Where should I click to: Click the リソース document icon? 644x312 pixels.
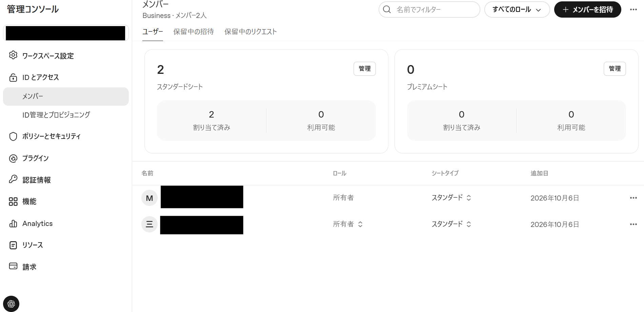[x=13, y=245]
